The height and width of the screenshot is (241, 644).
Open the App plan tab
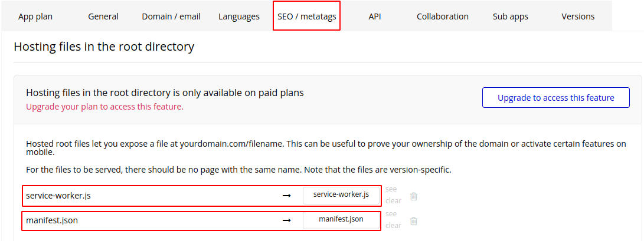point(35,17)
